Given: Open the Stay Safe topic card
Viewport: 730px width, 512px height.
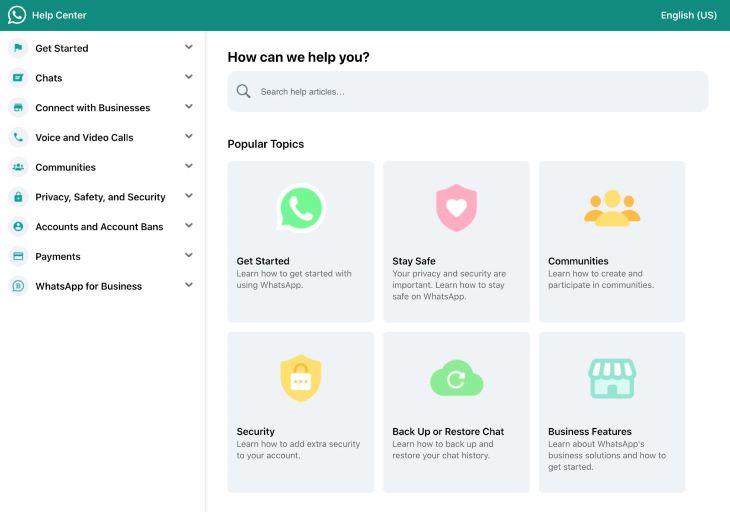Looking at the screenshot, I should pyautogui.click(x=456, y=241).
